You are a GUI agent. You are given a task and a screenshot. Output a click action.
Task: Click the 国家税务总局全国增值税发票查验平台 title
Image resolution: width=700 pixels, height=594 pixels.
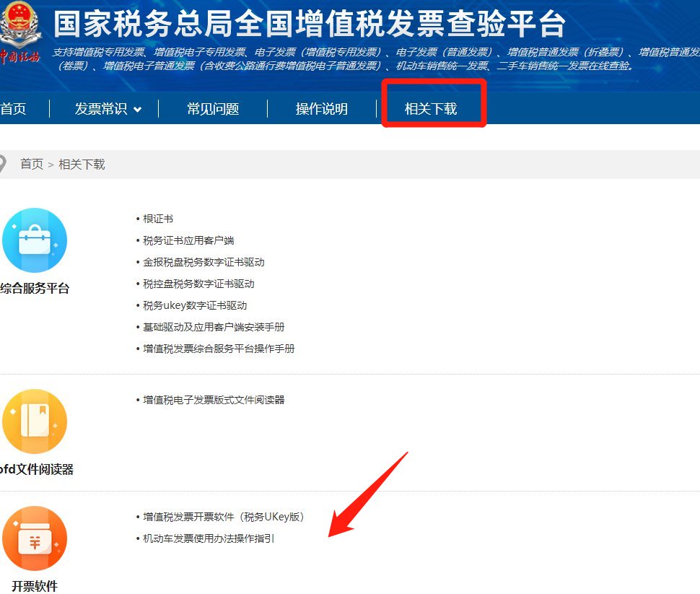[310, 24]
